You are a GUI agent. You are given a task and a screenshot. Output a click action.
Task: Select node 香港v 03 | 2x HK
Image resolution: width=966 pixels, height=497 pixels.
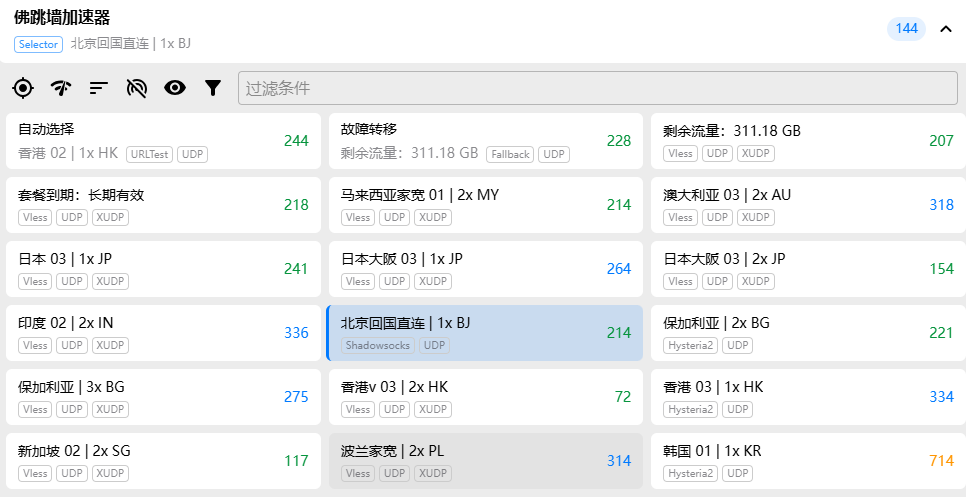coord(485,397)
